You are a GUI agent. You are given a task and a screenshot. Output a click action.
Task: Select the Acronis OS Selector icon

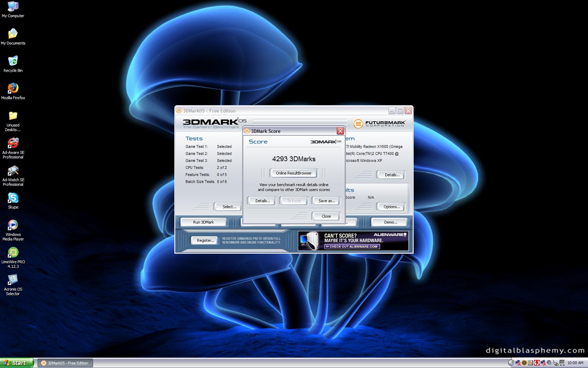13,285
